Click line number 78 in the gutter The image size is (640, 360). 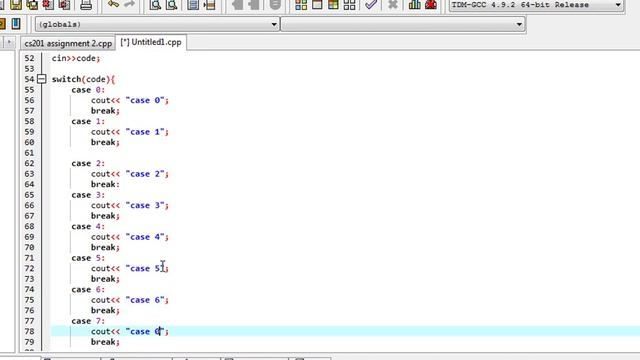tap(29, 331)
